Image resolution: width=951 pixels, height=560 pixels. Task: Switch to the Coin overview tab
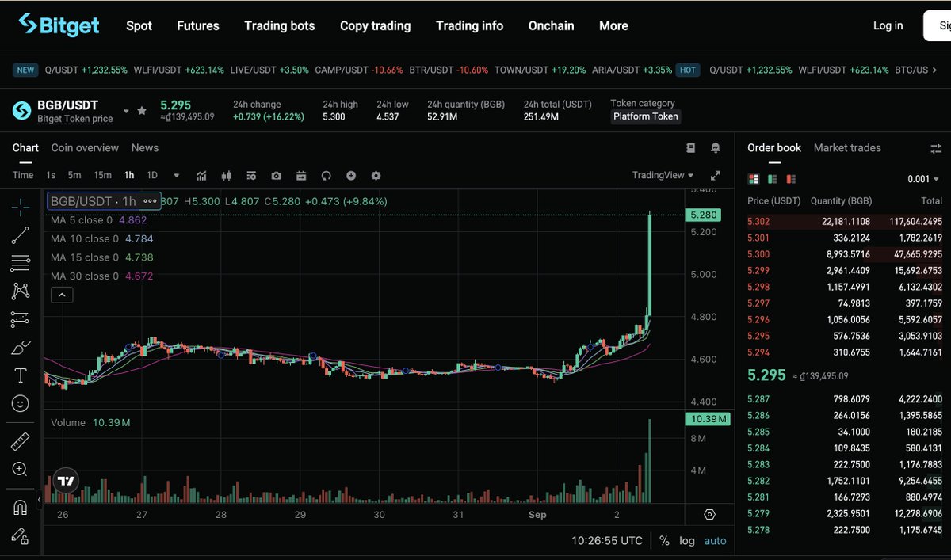(x=85, y=147)
